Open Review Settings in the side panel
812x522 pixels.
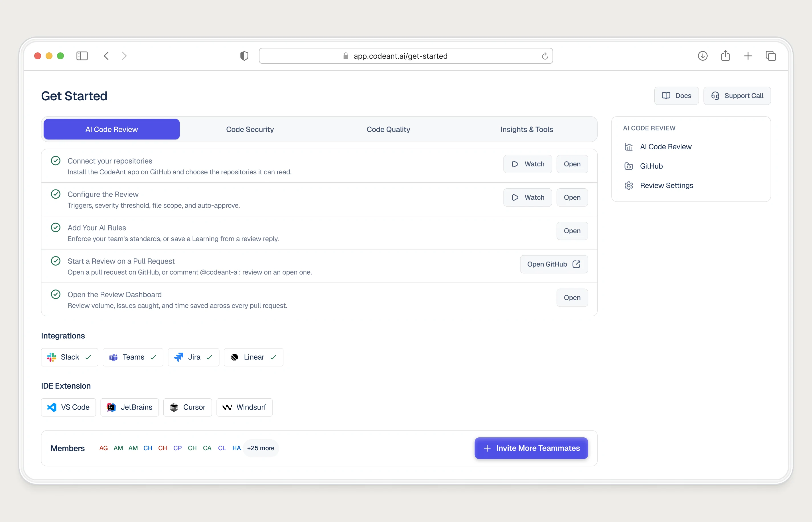click(659, 185)
